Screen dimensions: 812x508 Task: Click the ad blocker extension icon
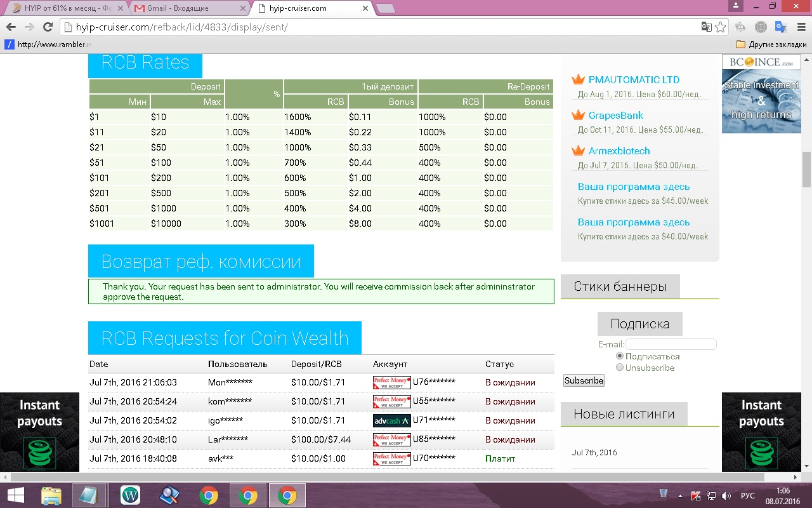(740, 27)
